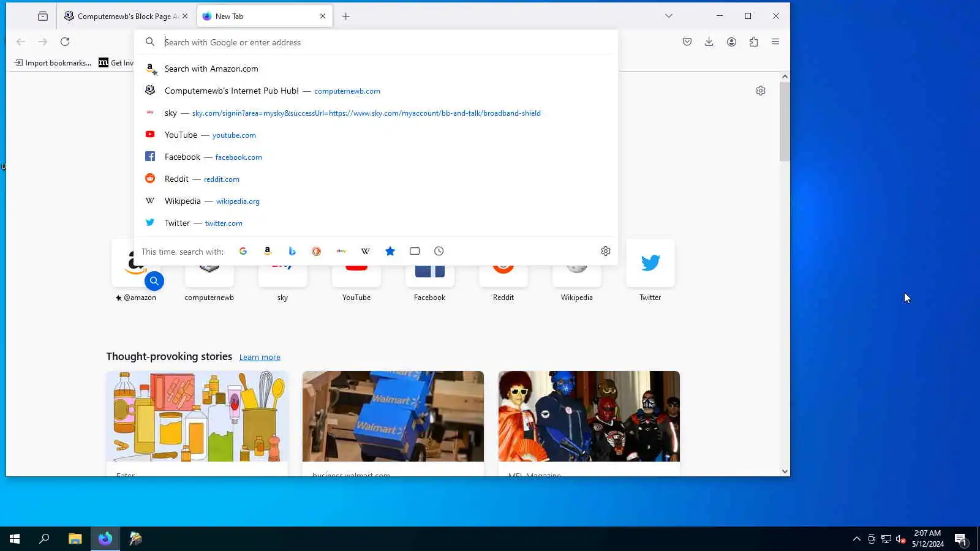Image resolution: width=980 pixels, height=551 pixels.
Task: Click the Meet Now tray icon
Action: pos(872,539)
